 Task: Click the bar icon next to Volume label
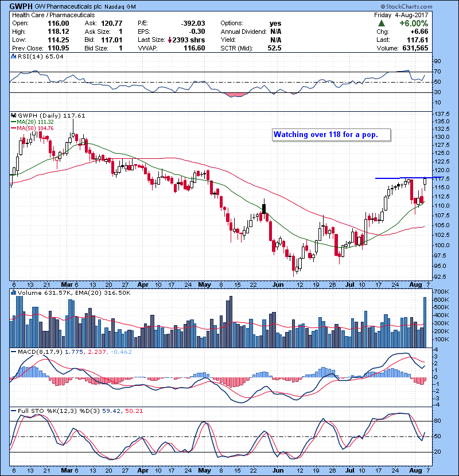(x=13, y=292)
